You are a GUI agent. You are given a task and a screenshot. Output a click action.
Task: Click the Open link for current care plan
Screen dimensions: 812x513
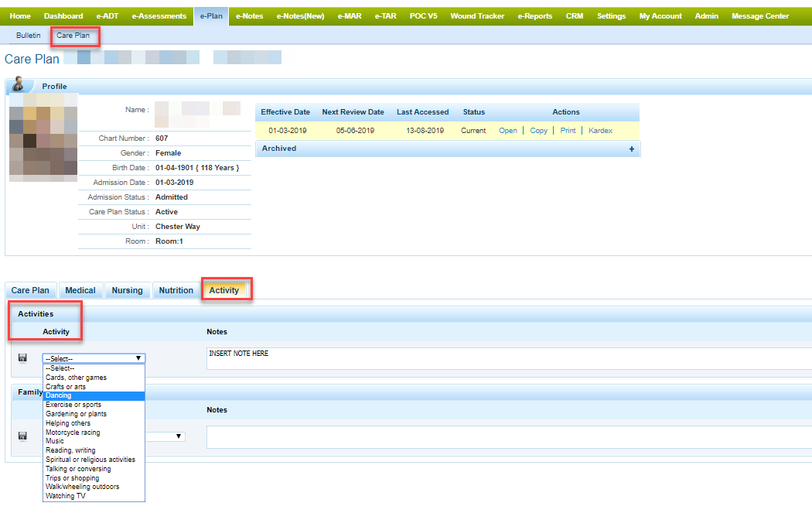508,131
